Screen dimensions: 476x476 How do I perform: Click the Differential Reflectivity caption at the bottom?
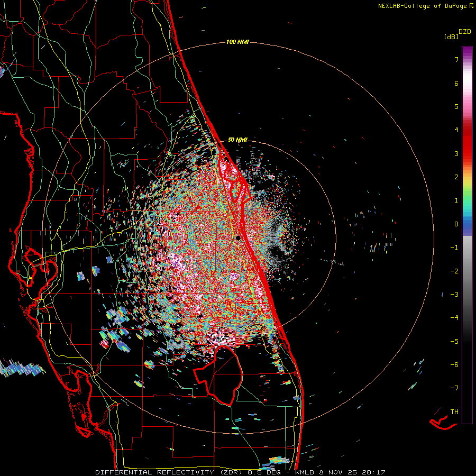click(x=240, y=472)
